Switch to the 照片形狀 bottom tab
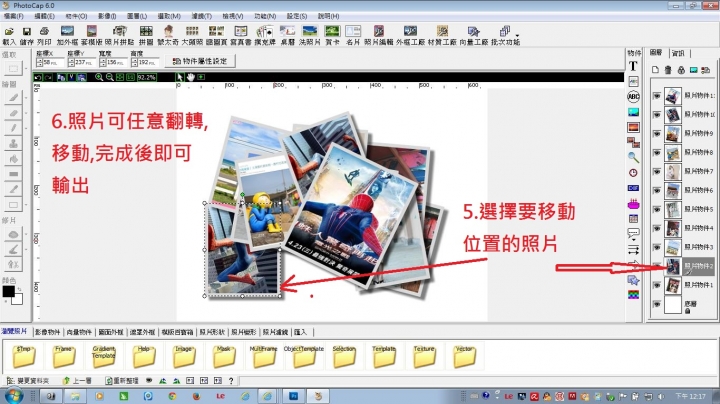Image resolution: width=720 pixels, height=404 pixels. tap(212, 332)
